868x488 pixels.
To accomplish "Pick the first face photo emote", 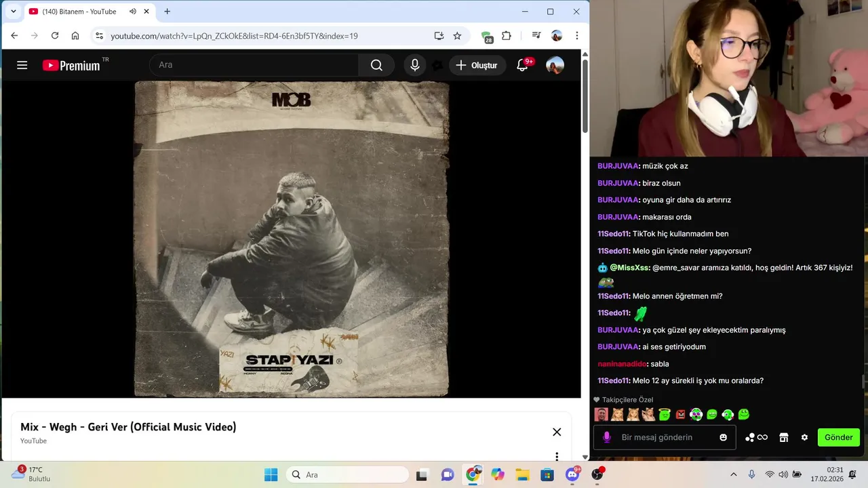I will click(x=601, y=414).
